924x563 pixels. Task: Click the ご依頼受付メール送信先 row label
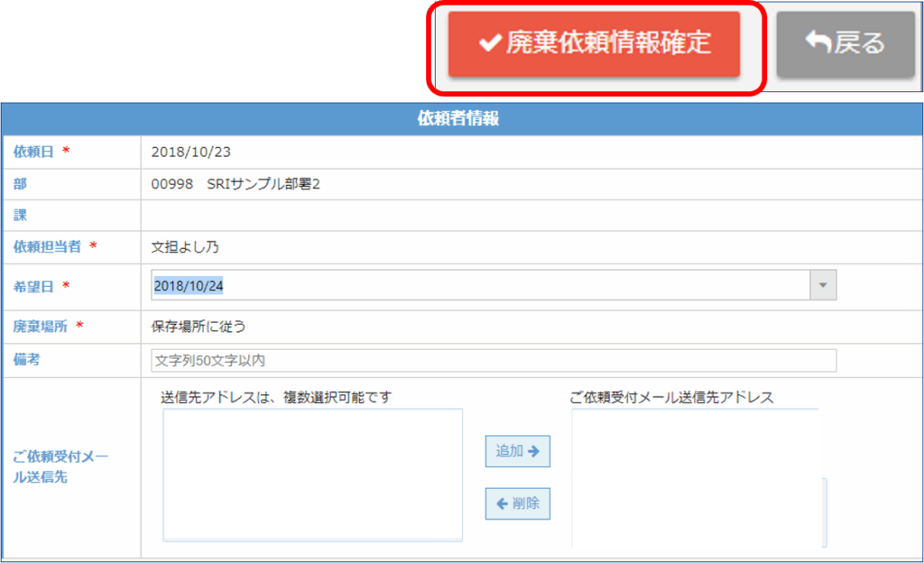coord(60,467)
